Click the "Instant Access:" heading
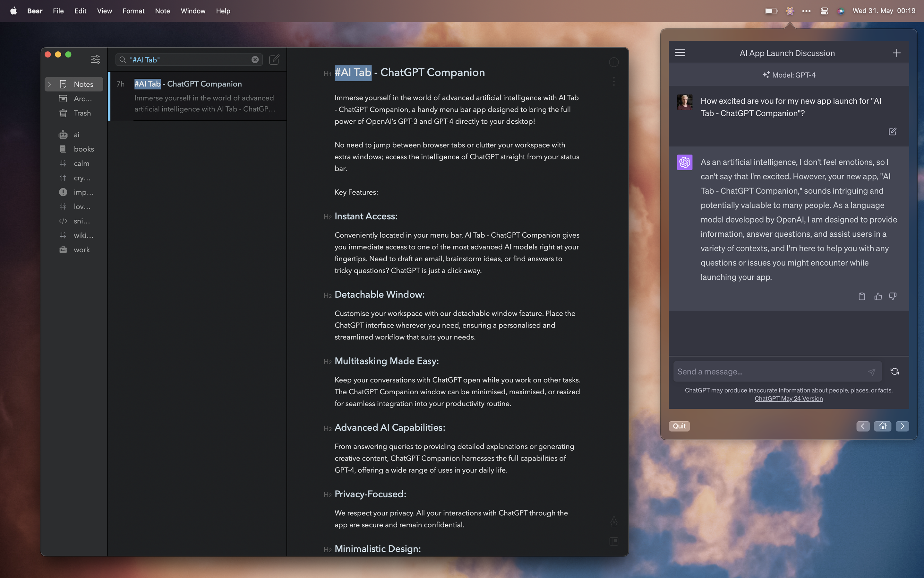The height and width of the screenshot is (578, 924). [x=366, y=216]
